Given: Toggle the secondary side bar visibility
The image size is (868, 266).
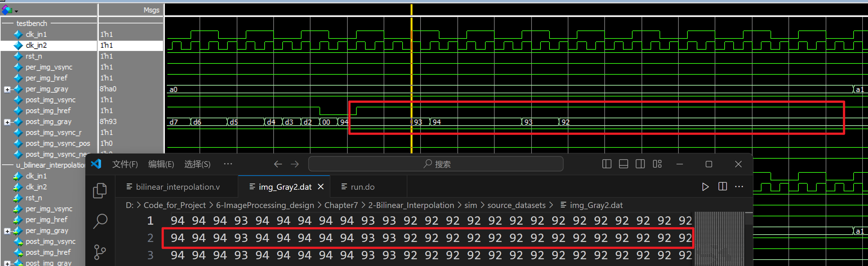Looking at the screenshot, I should click(x=640, y=164).
